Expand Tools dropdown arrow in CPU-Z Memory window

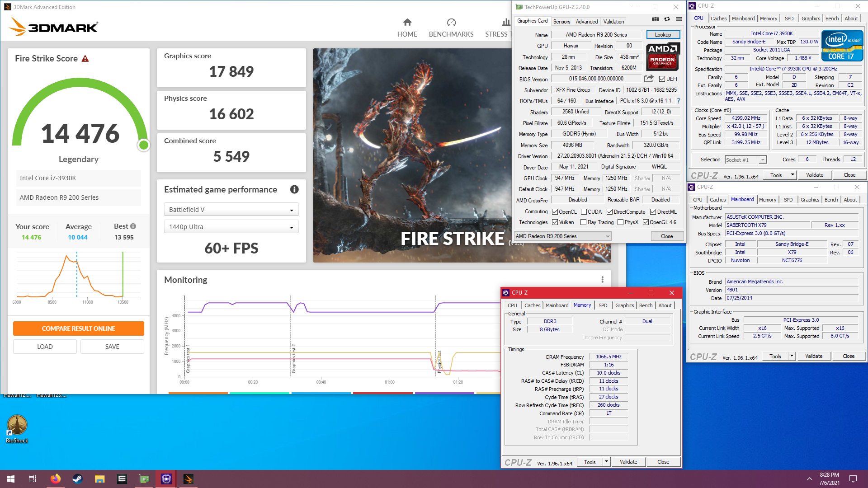(606, 462)
